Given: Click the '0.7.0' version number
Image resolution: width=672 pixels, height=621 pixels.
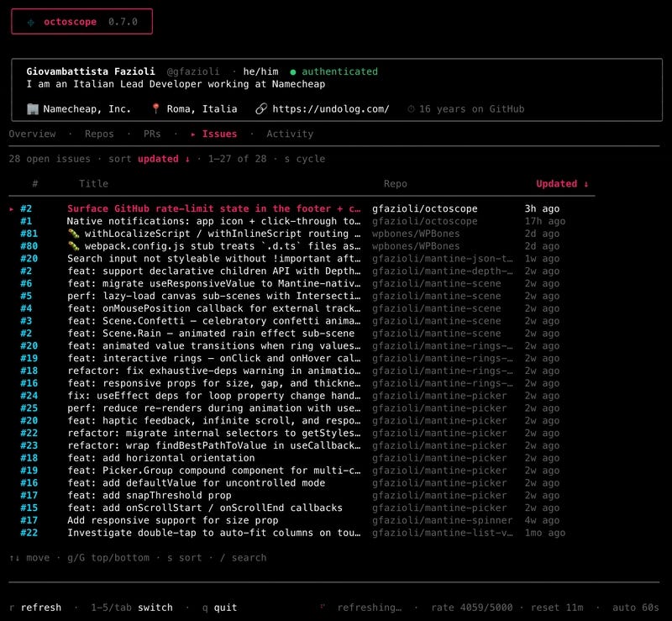Looking at the screenshot, I should pyautogui.click(x=123, y=22).
